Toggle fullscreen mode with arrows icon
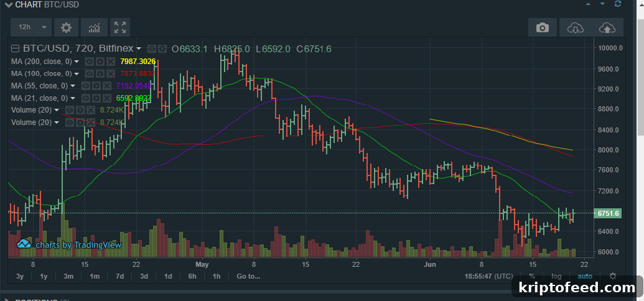The height and width of the screenshot is (301, 644). coord(120,27)
